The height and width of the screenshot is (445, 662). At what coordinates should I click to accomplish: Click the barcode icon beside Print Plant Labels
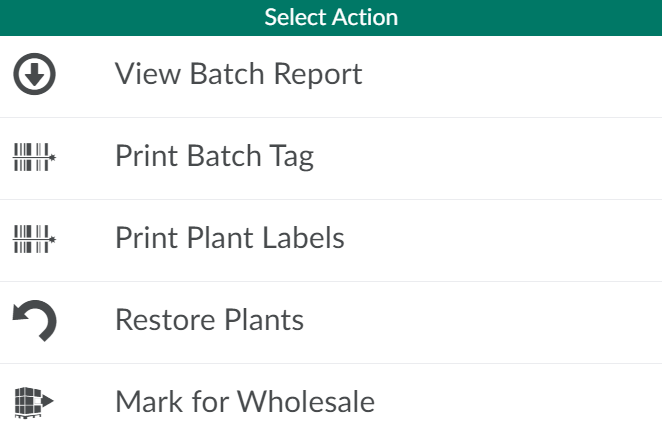click(35, 239)
